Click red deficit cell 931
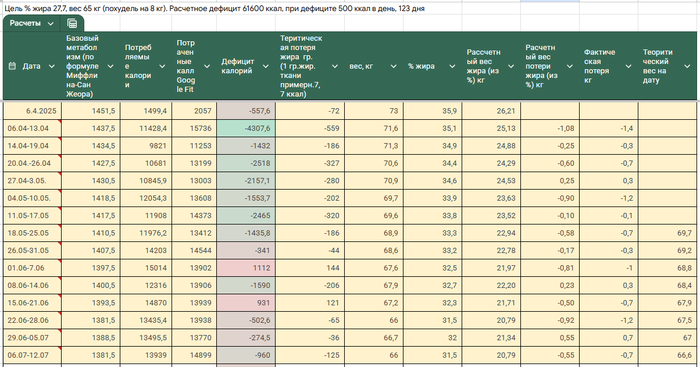 point(246,303)
